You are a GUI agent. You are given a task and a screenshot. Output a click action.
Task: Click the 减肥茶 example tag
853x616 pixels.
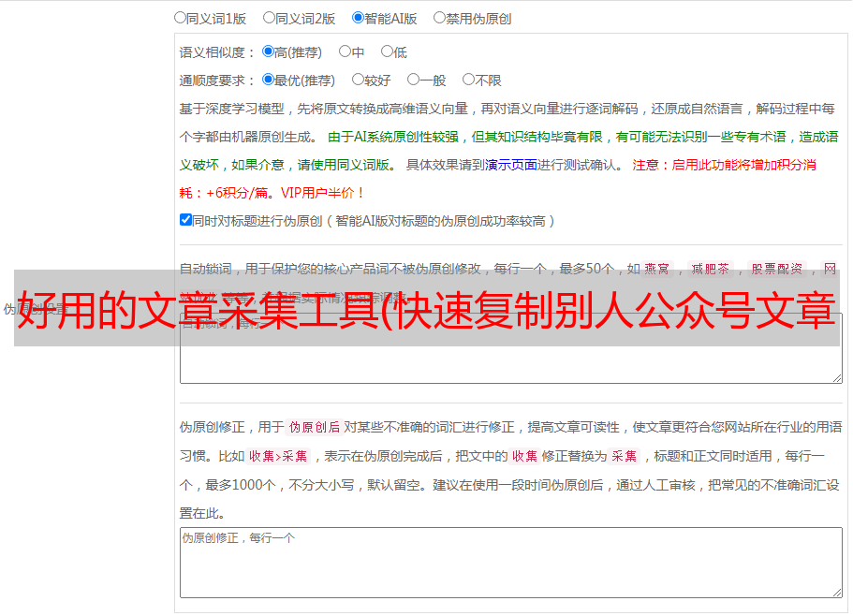(710, 269)
